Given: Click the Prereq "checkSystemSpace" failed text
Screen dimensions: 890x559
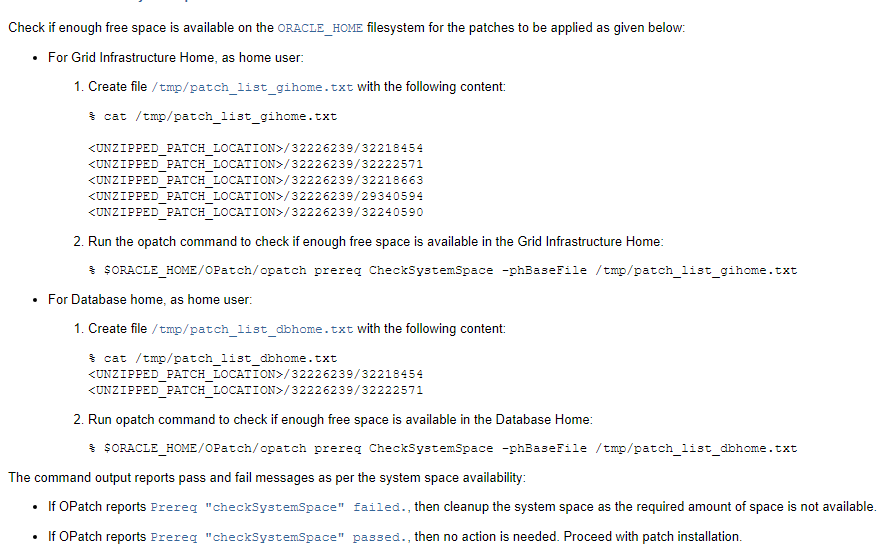Looking at the screenshot, I should pos(280,507).
